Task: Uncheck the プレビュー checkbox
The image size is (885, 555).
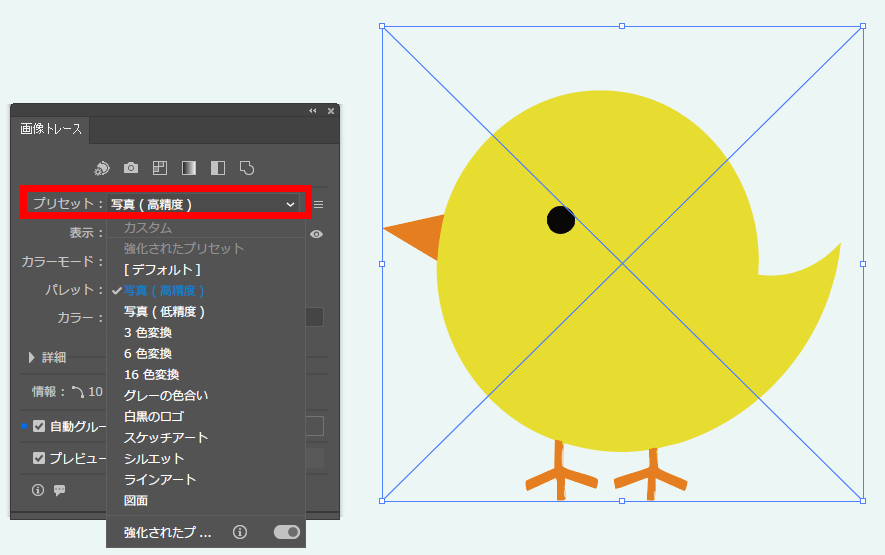Action: click(39, 458)
